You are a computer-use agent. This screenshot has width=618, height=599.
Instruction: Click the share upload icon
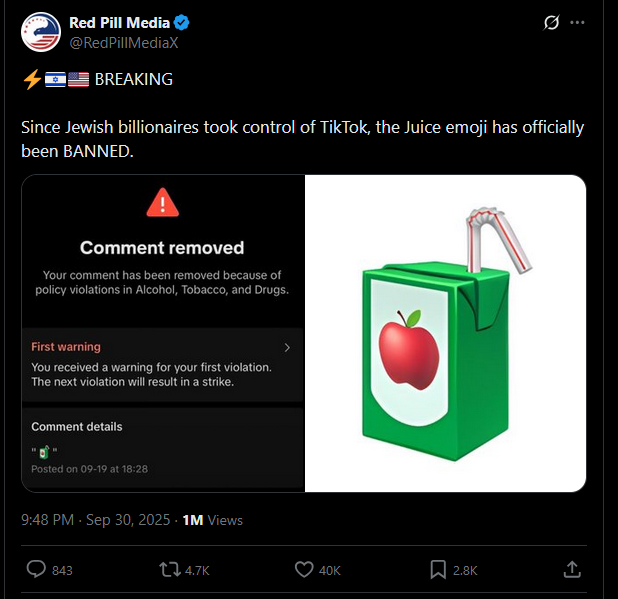click(x=572, y=569)
